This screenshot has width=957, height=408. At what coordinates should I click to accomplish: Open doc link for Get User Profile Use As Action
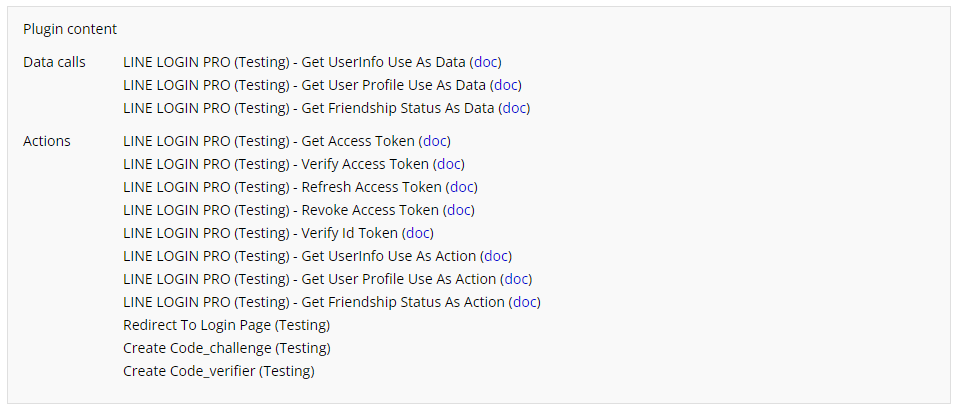(517, 279)
